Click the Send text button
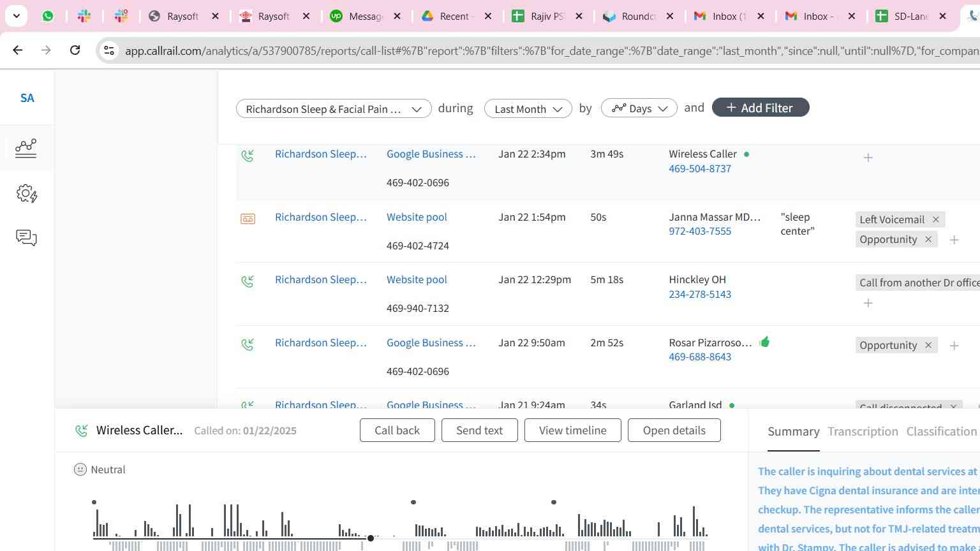Screen dimensions: 980x551 click(x=479, y=430)
